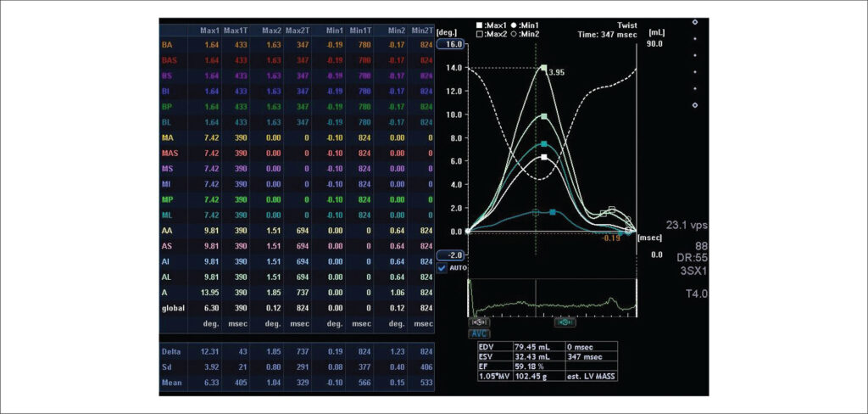Select the AS segment row label
The height and width of the screenshot is (414, 868).
tap(166, 245)
